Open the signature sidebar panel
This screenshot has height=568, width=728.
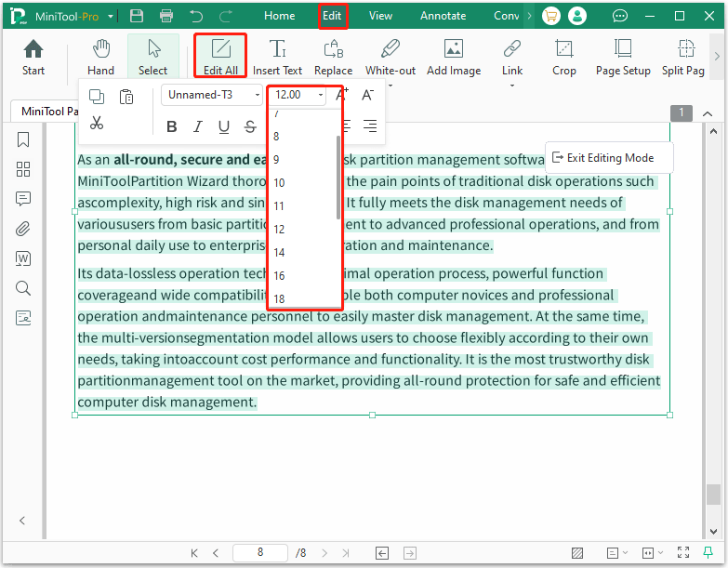(x=23, y=318)
